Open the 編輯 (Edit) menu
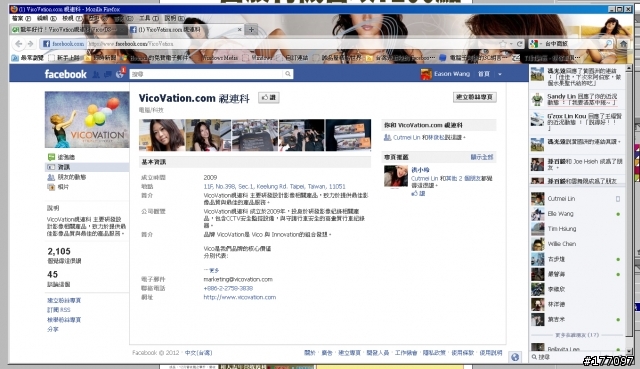The width and height of the screenshot is (640, 369). pos(46,18)
